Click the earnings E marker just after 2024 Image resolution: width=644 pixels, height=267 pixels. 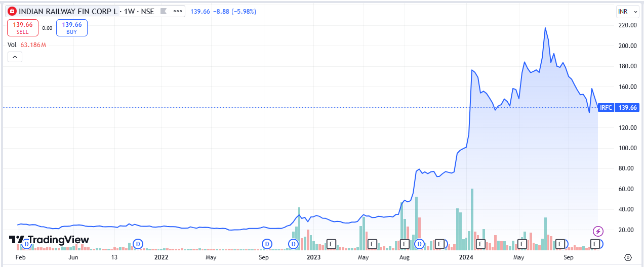(x=481, y=244)
